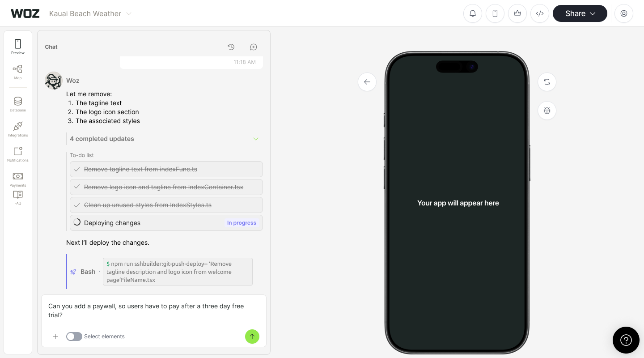This screenshot has height=358, width=644.
Task: Click the mobile device preview icon
Action: pyautogui.click(x=495, y=13)
